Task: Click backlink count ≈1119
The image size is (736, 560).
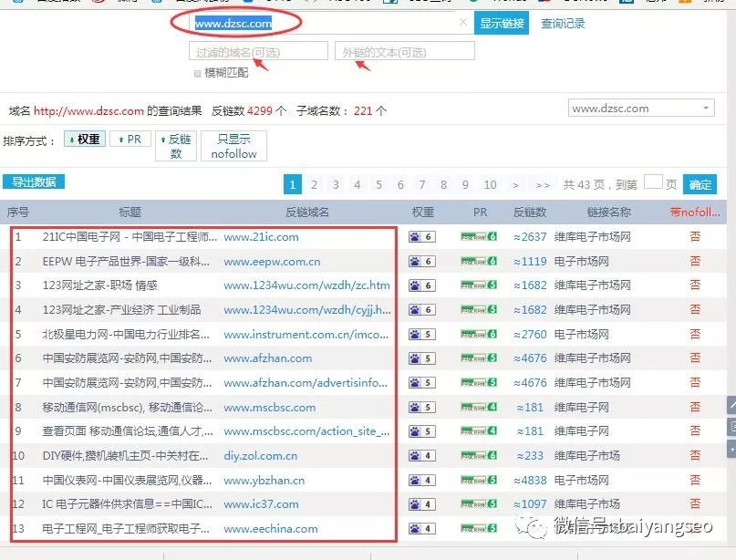Action: coord(530,262)
